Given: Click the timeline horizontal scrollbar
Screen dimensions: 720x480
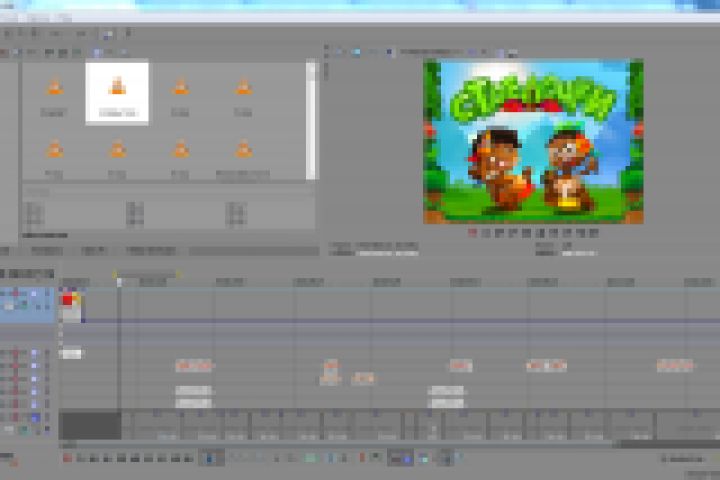Looking at the screenshot, I should tap(338, 445).
